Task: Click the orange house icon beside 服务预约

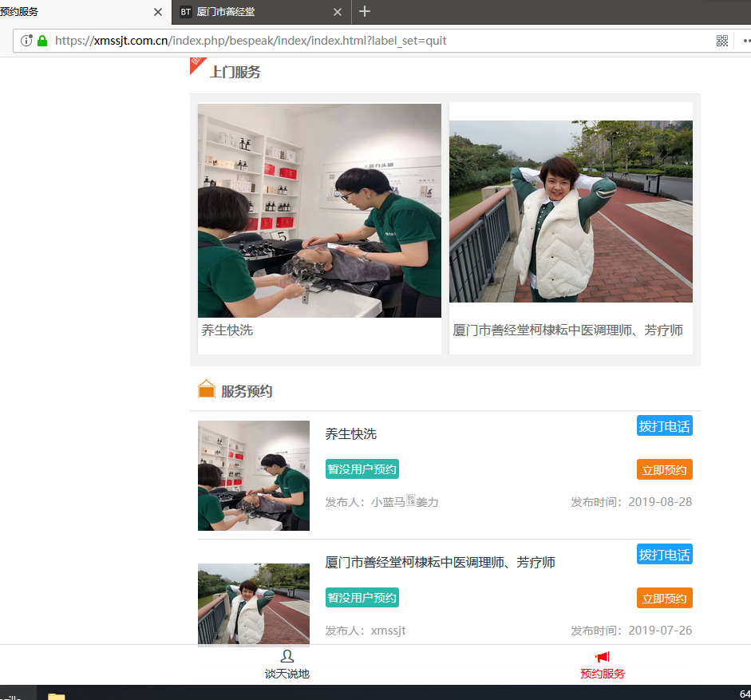Action: pos(207,390)
